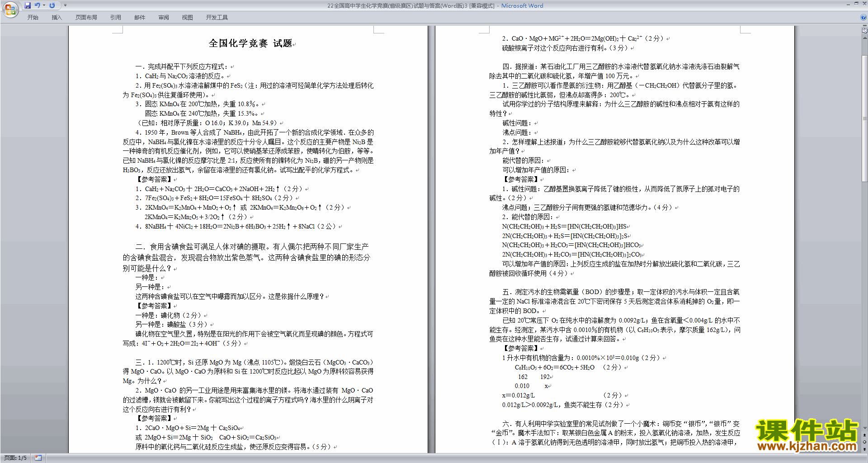Go to next page with double-down arrow
Viewport: 868px width, 463px height.
tap(865, 449)
